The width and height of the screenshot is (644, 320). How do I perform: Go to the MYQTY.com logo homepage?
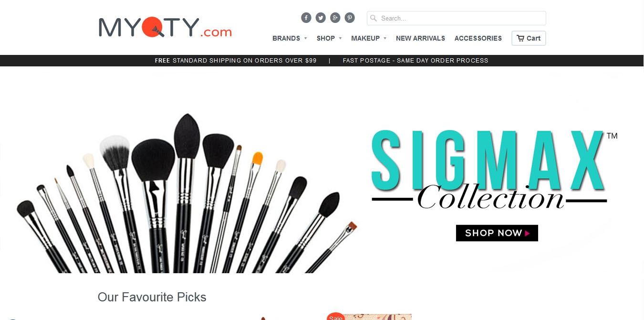tap(165, 27)
